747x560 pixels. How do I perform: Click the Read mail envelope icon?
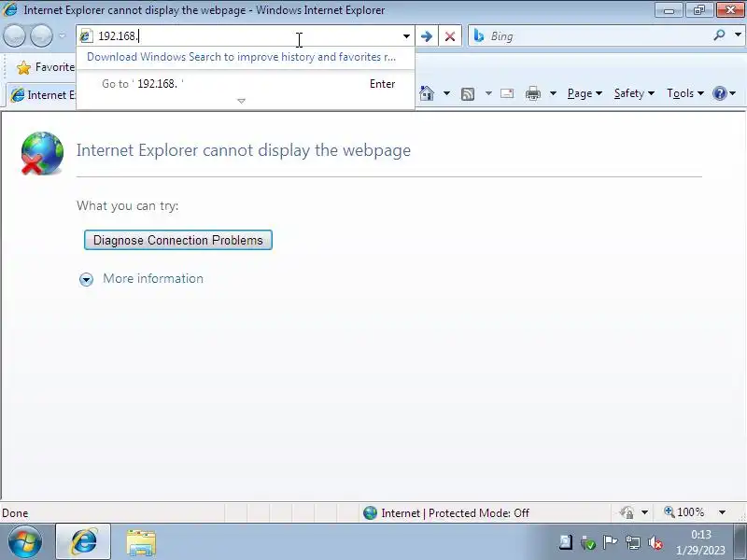507,93
